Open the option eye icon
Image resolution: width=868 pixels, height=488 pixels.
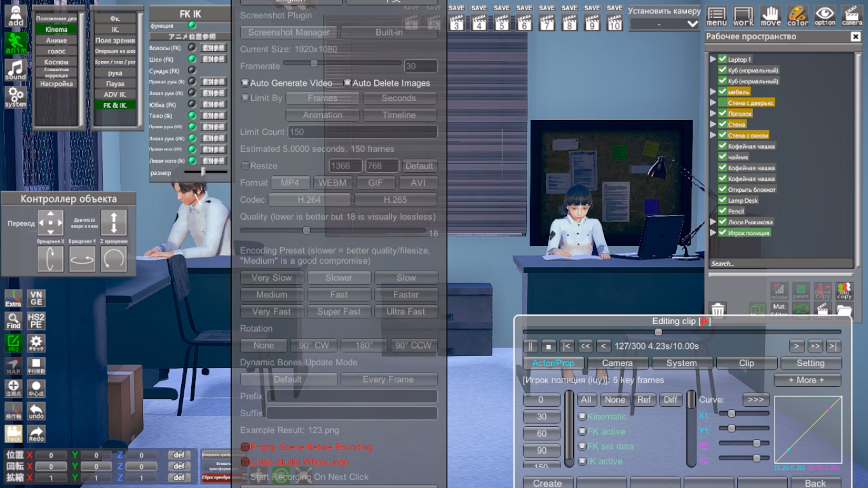click(825, 16)
